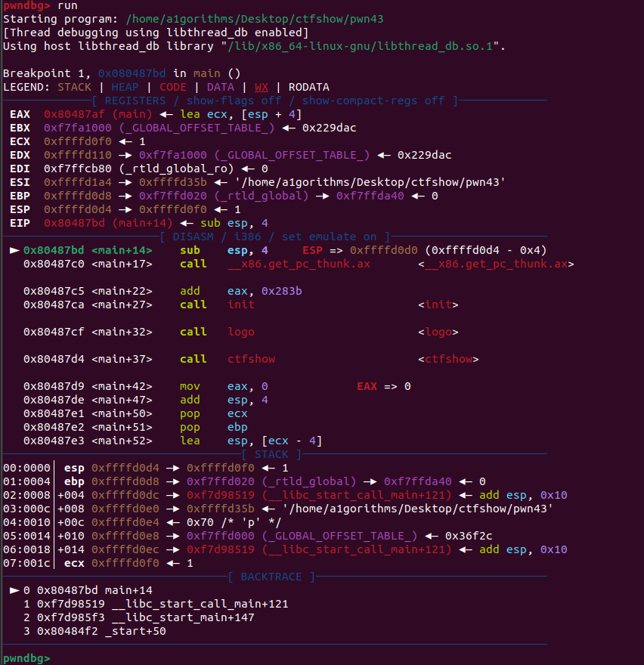Click the BACKTRACE section header
Image resolution: width=644 pixels, height=665 pixels.
click(272, 577)
